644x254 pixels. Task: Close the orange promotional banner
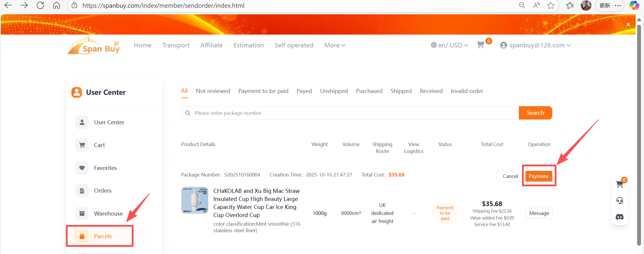[x=628, y=24]
